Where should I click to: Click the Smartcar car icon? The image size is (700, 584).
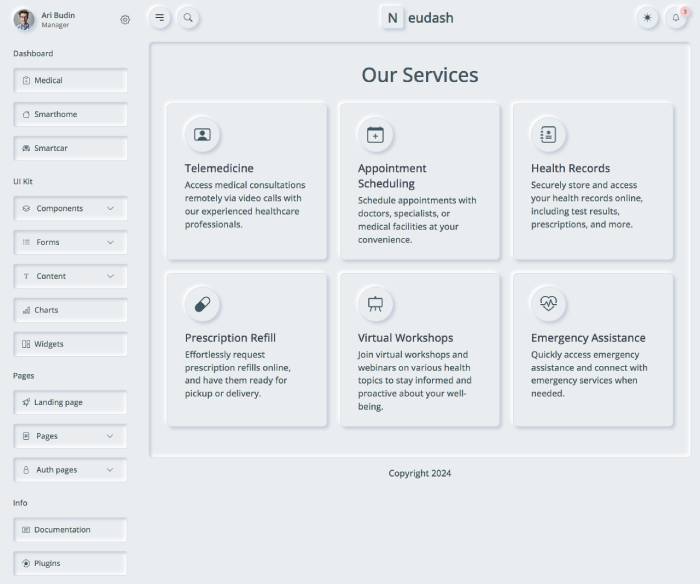(26, 148)
